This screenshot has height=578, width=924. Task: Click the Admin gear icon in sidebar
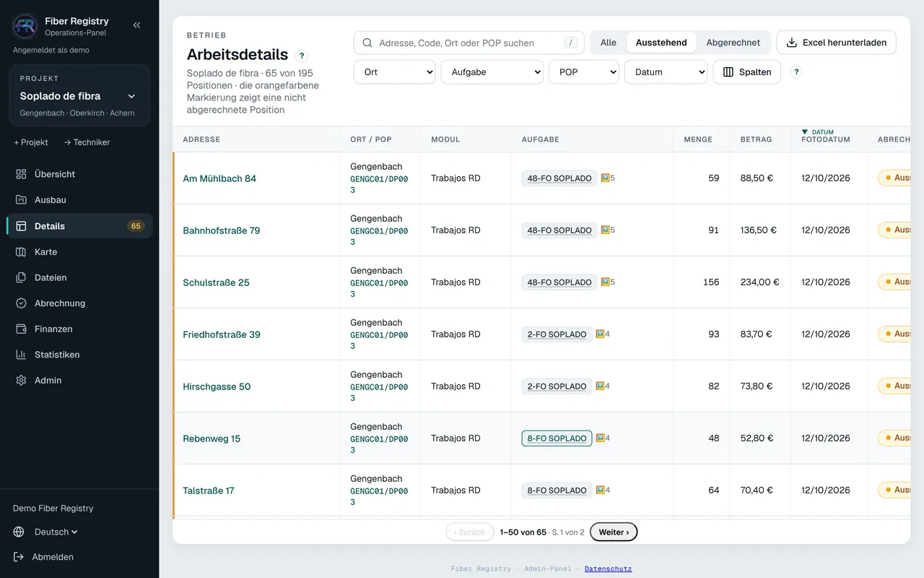click(x=21, y=380)
